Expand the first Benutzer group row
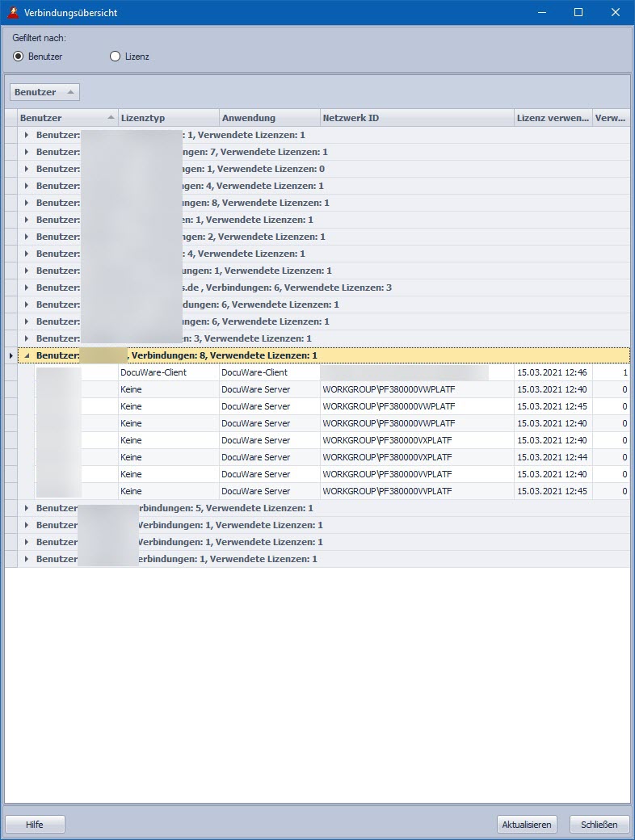 point(27,135)
